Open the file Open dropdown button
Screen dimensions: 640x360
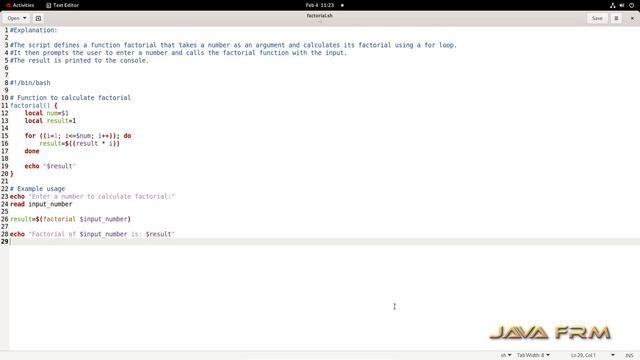coord(16,18)
